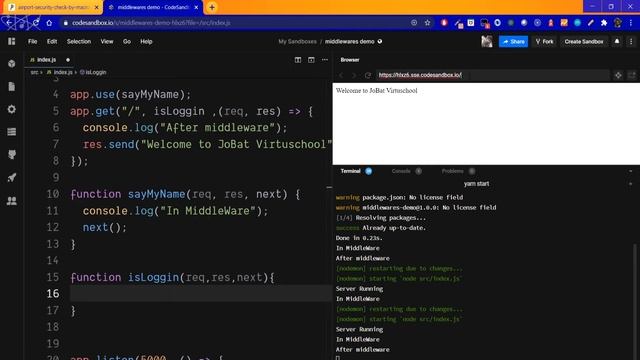Screen dimensions: 640x360
Task: Open the File menu
Action: pos(32,41)
